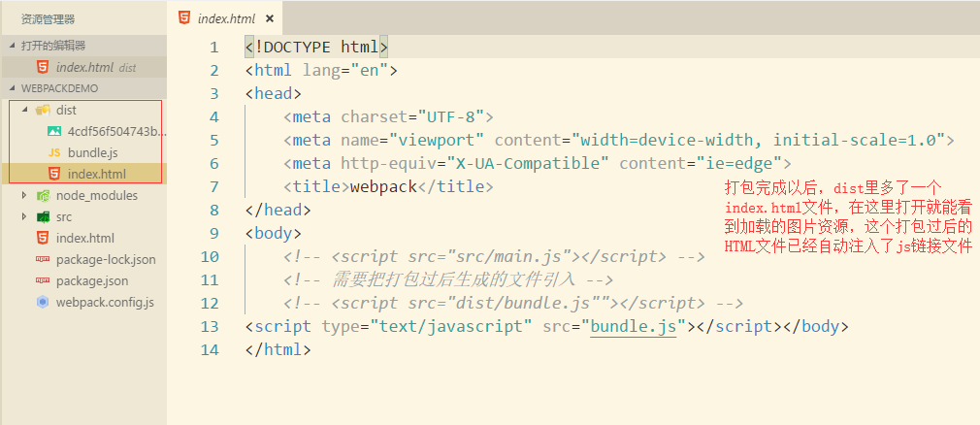Collapse the 打开的编辑器 section
The height and width of the screenshot is (425, 980).
coord(13,47)
